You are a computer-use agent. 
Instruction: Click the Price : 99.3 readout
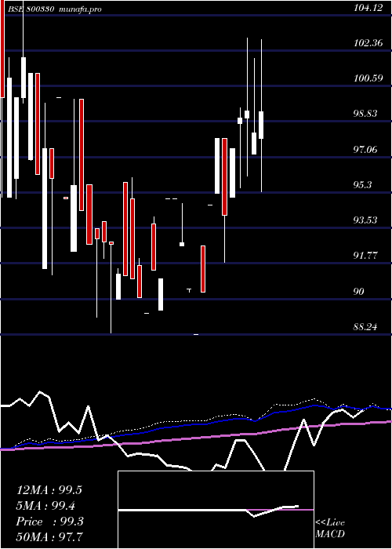point(49,522)
